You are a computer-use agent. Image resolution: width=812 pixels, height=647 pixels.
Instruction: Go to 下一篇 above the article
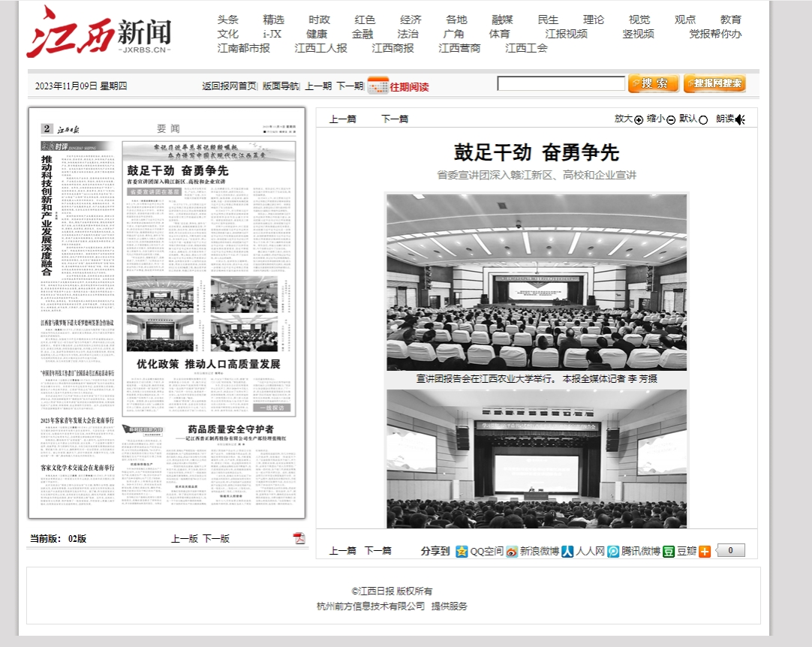coord(395,119)
